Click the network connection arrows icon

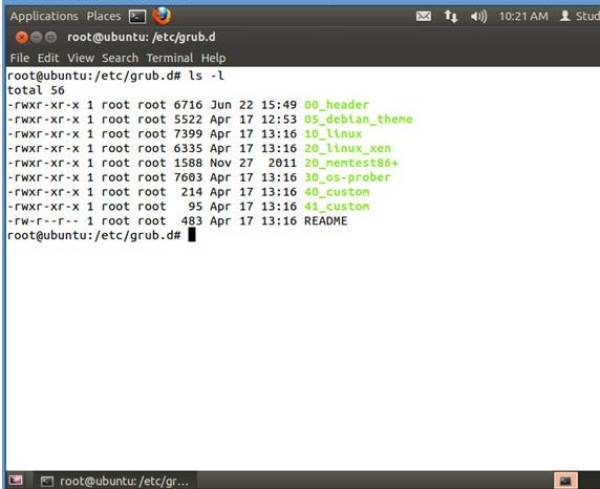[451, 16]
